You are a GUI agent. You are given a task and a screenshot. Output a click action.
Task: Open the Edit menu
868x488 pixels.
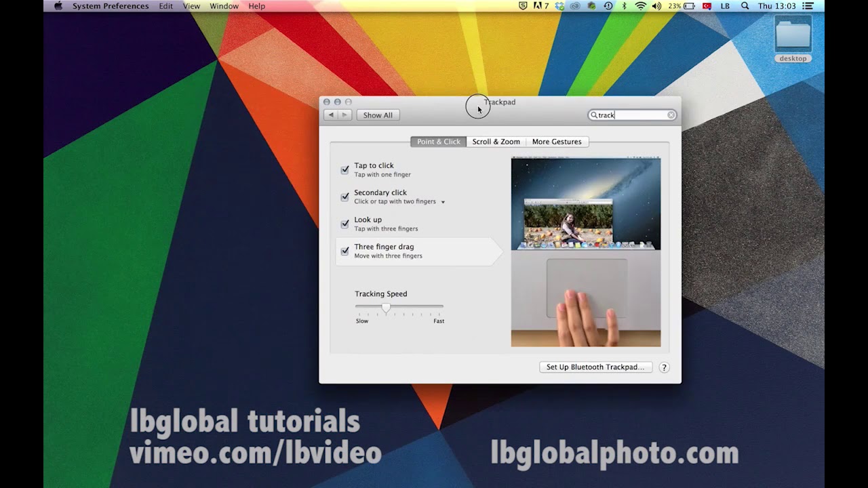(x=165, y=6)
